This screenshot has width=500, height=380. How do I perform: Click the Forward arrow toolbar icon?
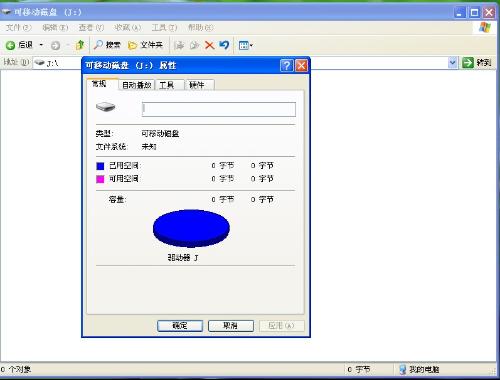tap(55, 45)
